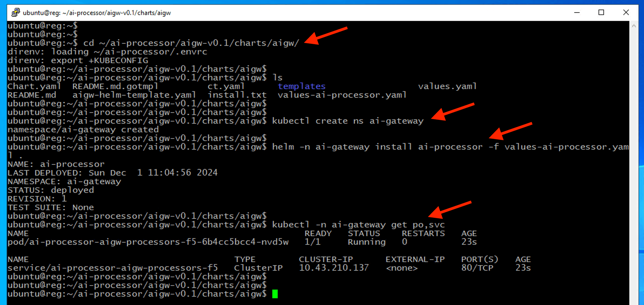Click values-ai-processor.yaml in the ls output
The image size is (644, 305).
coord(342,95)
